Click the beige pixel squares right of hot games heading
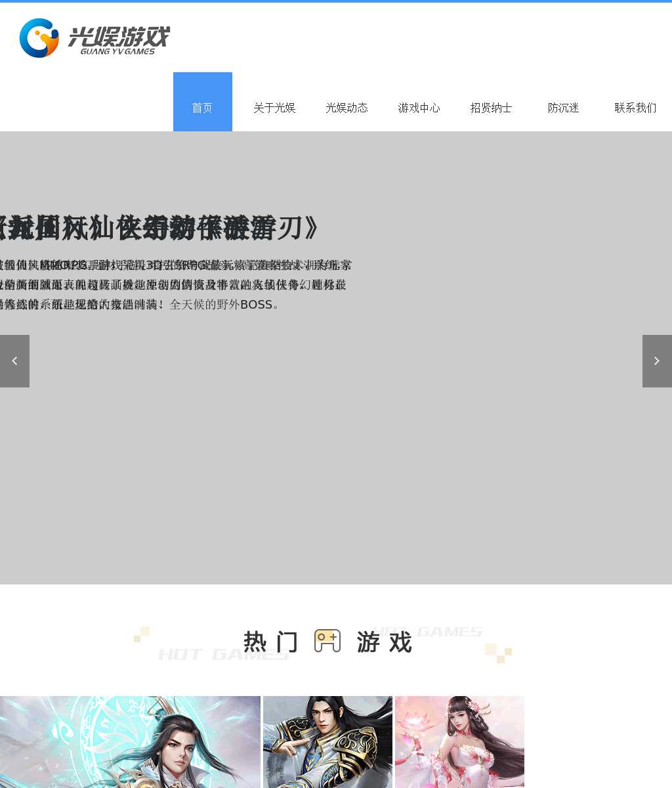 (x=498, y=653)
